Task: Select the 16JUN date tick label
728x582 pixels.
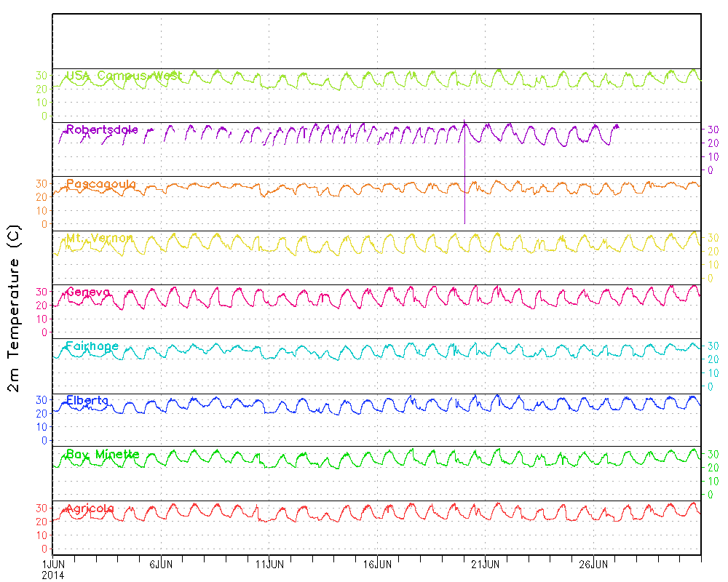Action: (x=377, y=565)
